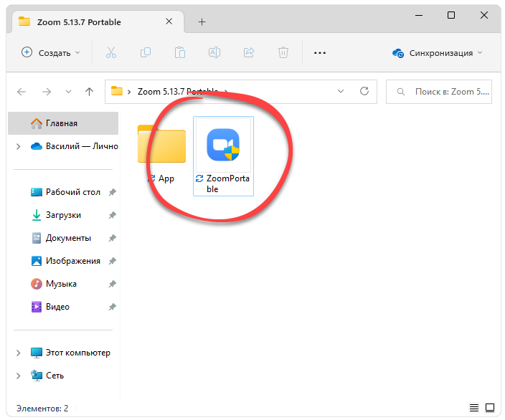Click the Zoom 5.13.7 Portable breadcrumb
The width and height of the screenshot is (505, 420).
(x=178, y=92)
